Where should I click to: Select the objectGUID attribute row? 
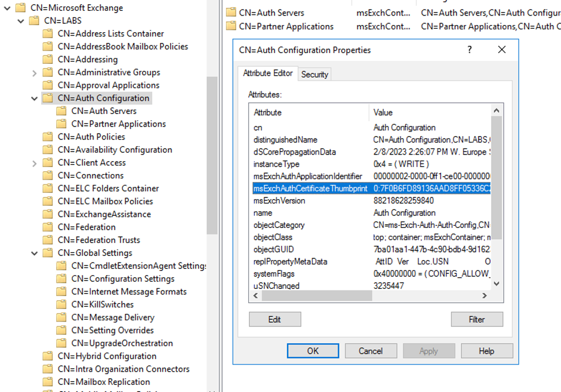[x=371, y=249]
